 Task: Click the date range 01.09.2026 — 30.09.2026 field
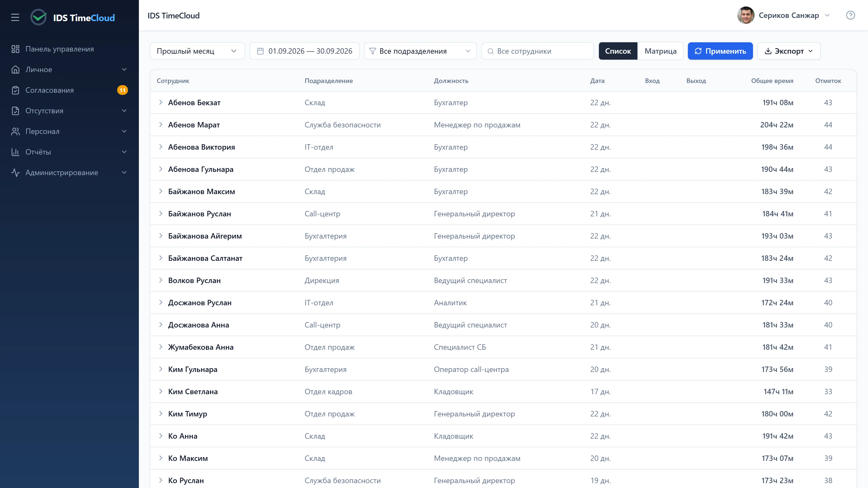[305, 51]
